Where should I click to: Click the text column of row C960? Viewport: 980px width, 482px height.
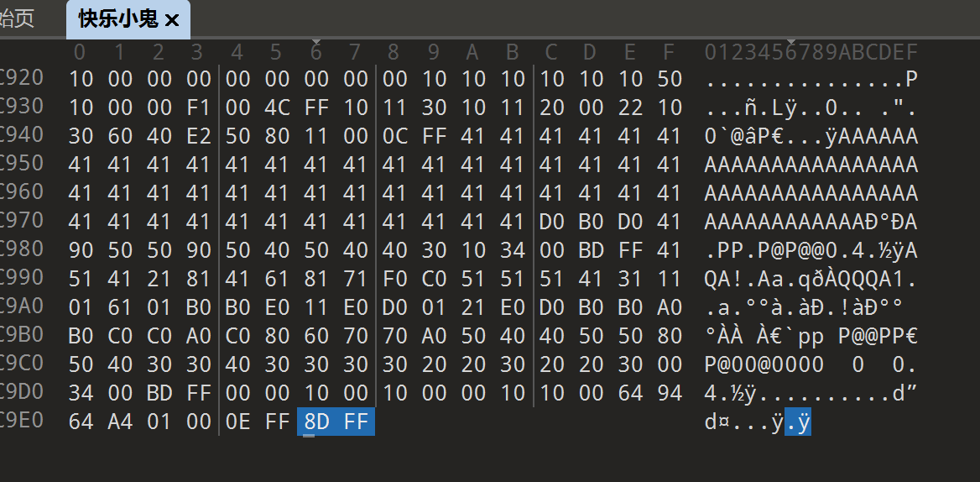(811, 193)
